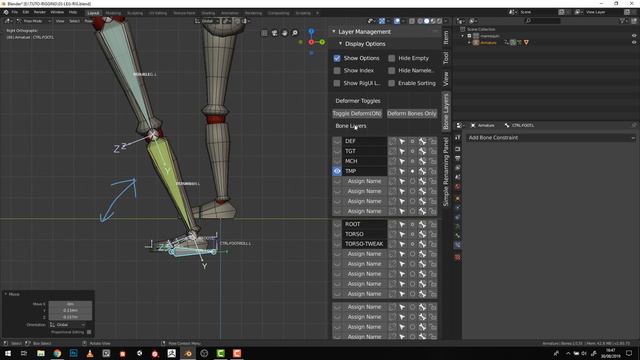Click the green Y axis gizmo ball

(x=322, y=42)
